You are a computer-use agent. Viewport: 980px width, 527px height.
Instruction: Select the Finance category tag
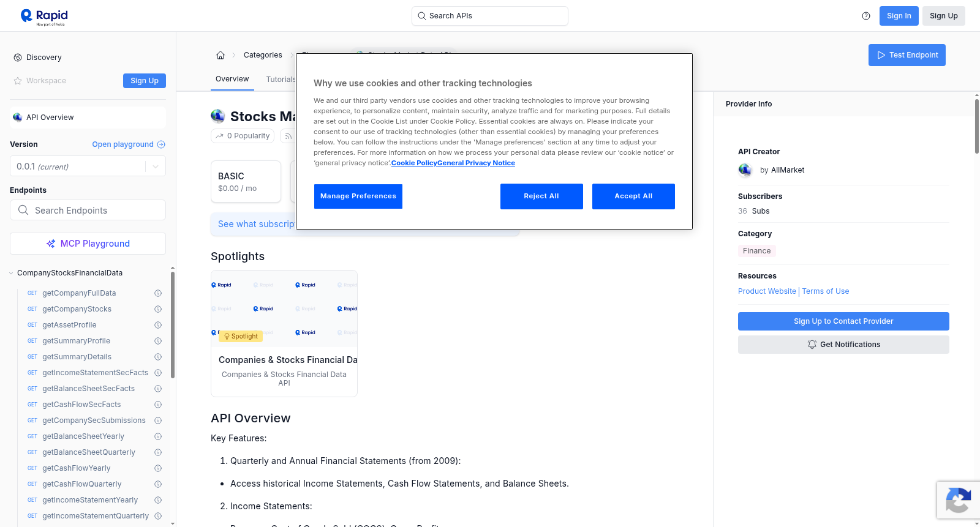(757, 251)
